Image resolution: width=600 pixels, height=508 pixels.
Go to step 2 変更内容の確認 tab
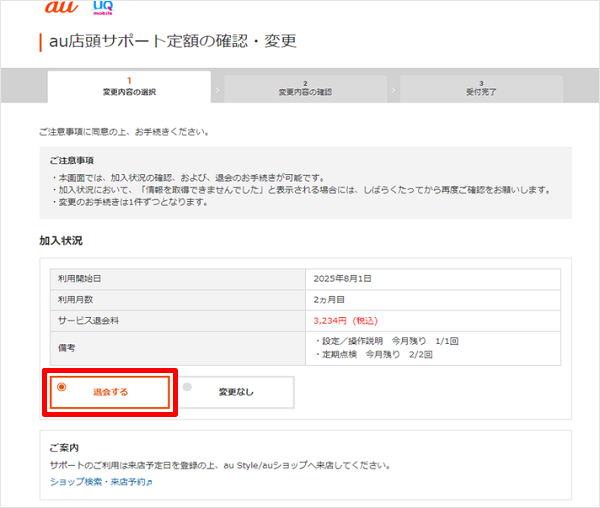pyautogui.click(x=305, y=87)
